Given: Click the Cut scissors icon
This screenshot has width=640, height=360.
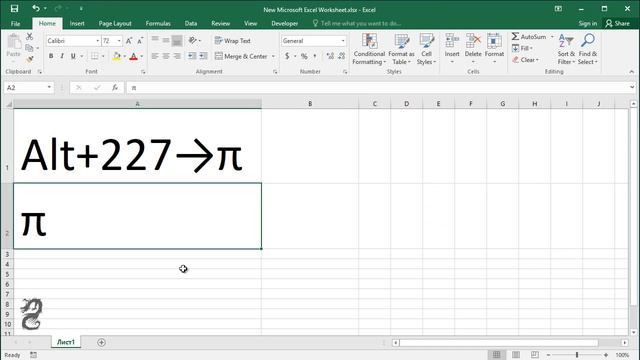Looking at the screenshot, I should click(x=29, y=37).
